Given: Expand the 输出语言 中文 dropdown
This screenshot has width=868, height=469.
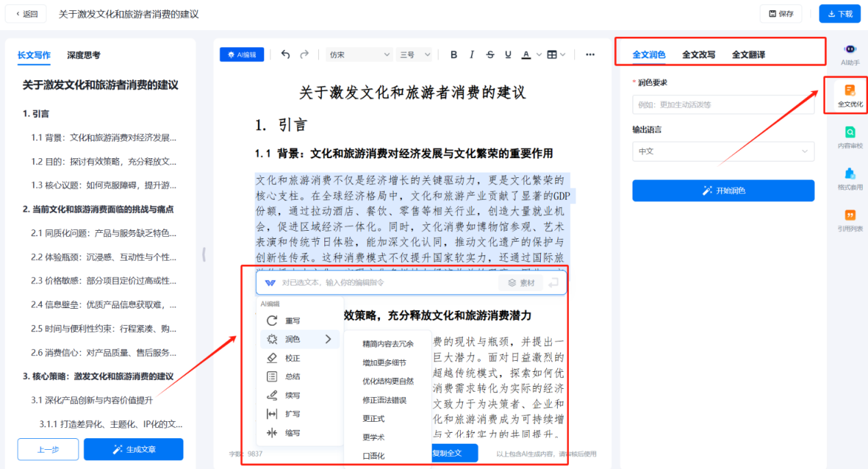Looking at the screenshot, I should tap(723, 151).
